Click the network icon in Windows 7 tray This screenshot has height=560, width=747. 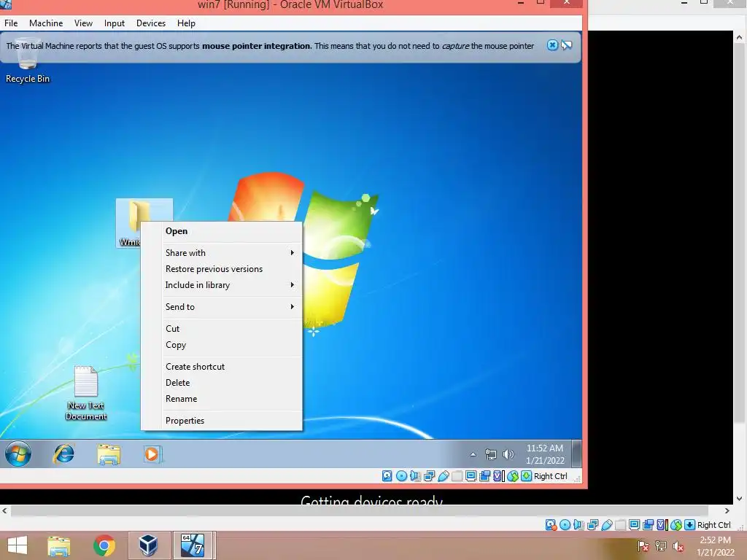tap(491, 454)
